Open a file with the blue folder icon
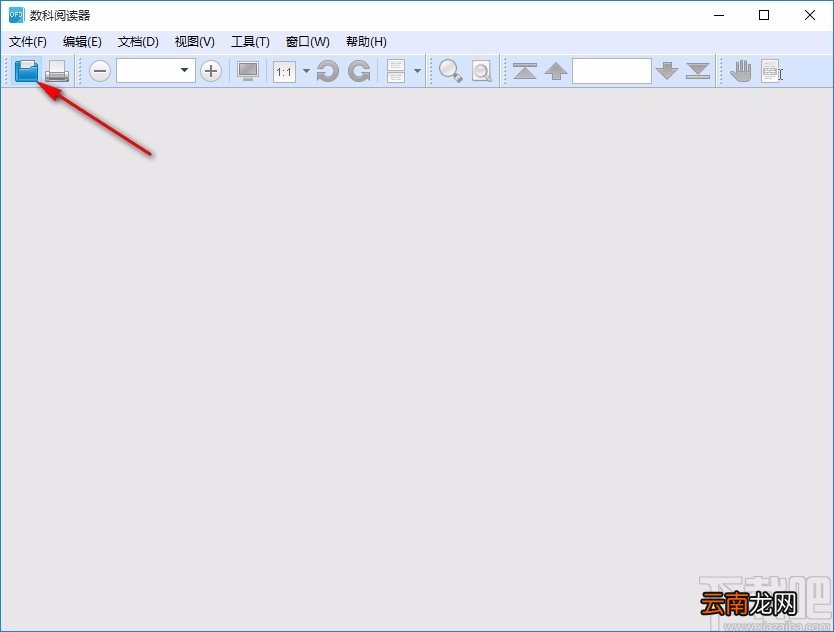Viewport: 834px width, 632px height. click(x=27, y=71)
